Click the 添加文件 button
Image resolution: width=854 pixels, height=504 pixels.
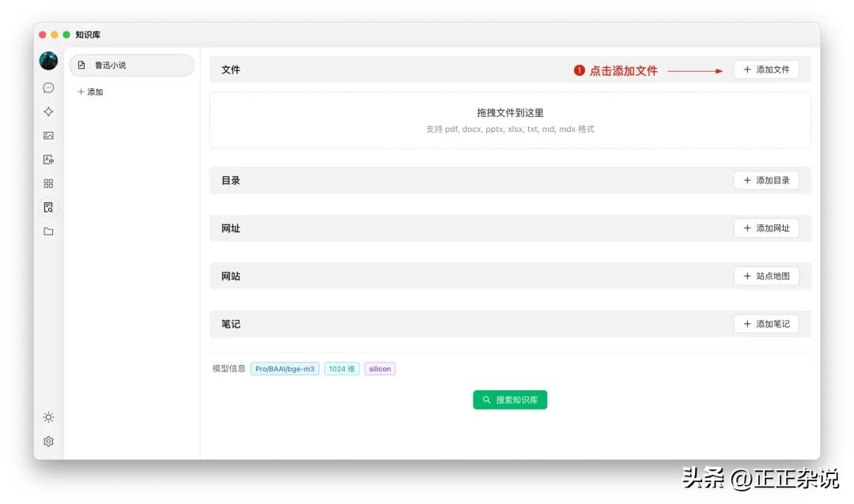[766, 70]
